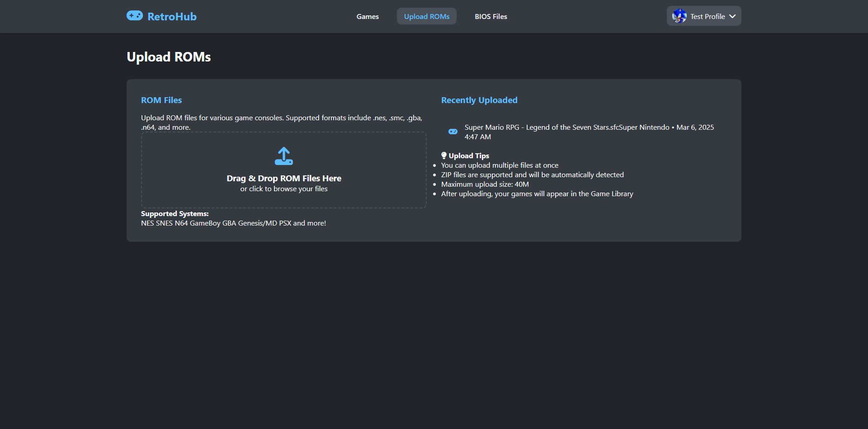Viewport: 868px width, 429px height.
Task: Click the Test Profile avatar image
Action: coord(679,16)
